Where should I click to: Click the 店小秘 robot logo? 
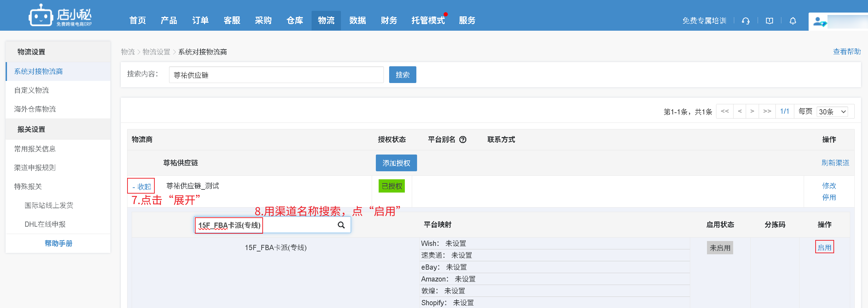coord(41,16)
